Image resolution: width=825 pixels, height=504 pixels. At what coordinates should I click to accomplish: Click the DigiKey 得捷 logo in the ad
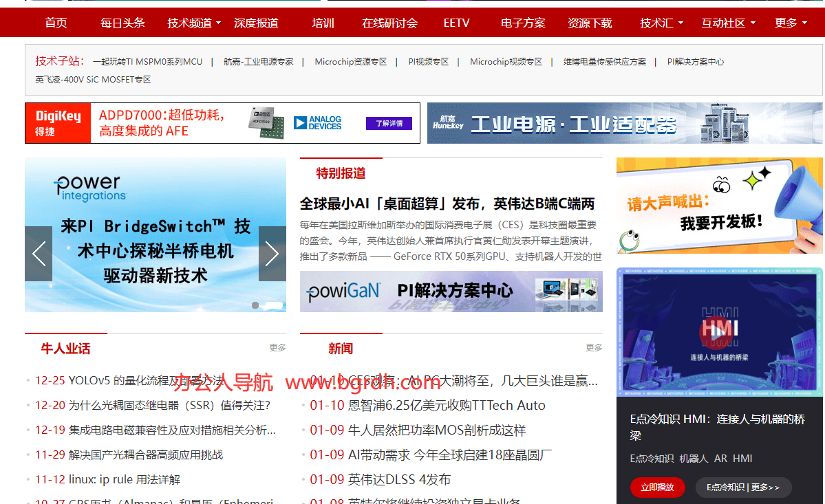58,123
